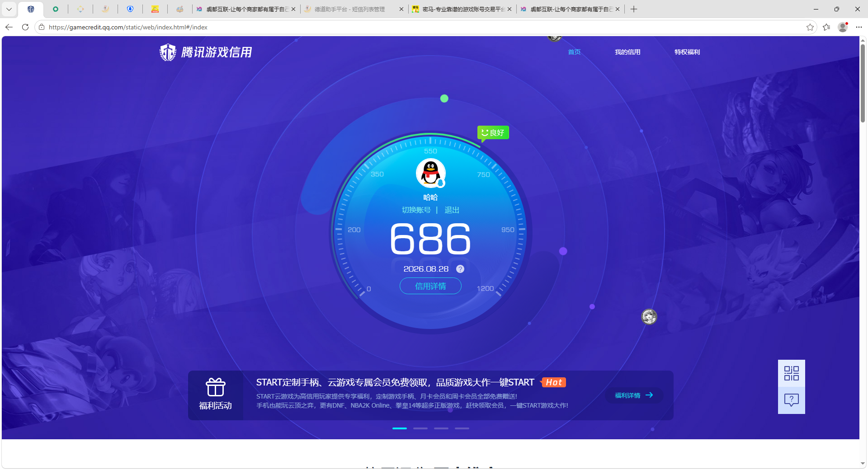Image resolution: width=868 pixels, height=470 pixels.
Task: Click the 切换账号 link
Action: 416,210
